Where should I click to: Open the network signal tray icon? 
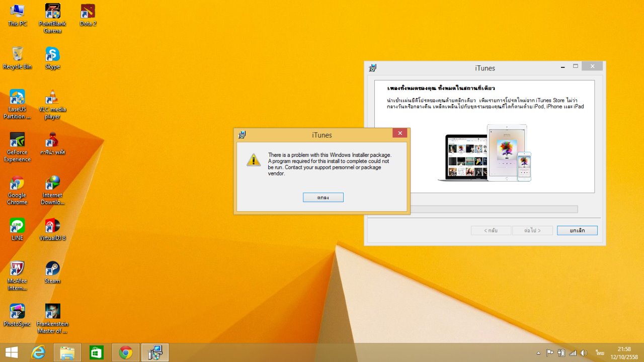tap(573, 353)
